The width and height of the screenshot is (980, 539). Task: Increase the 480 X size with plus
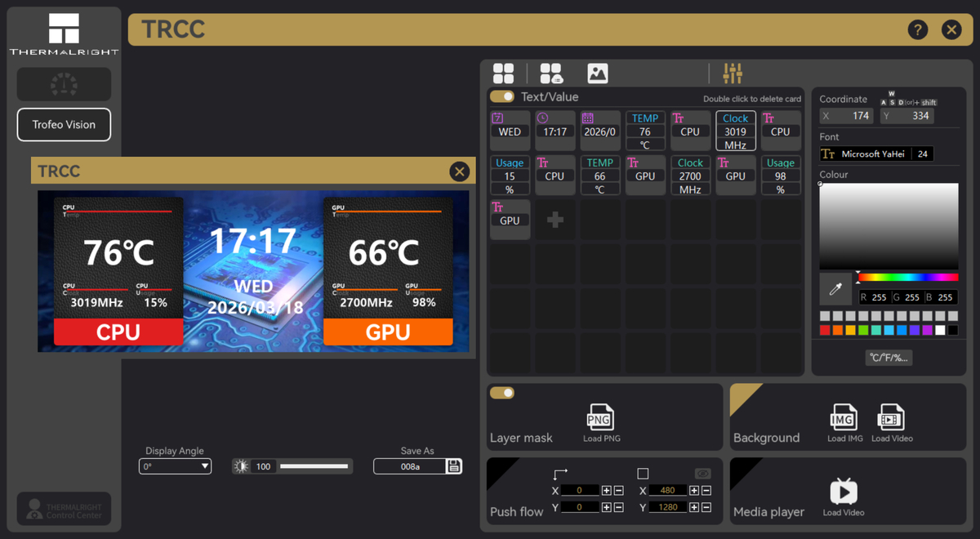click(x=693, y=491)
